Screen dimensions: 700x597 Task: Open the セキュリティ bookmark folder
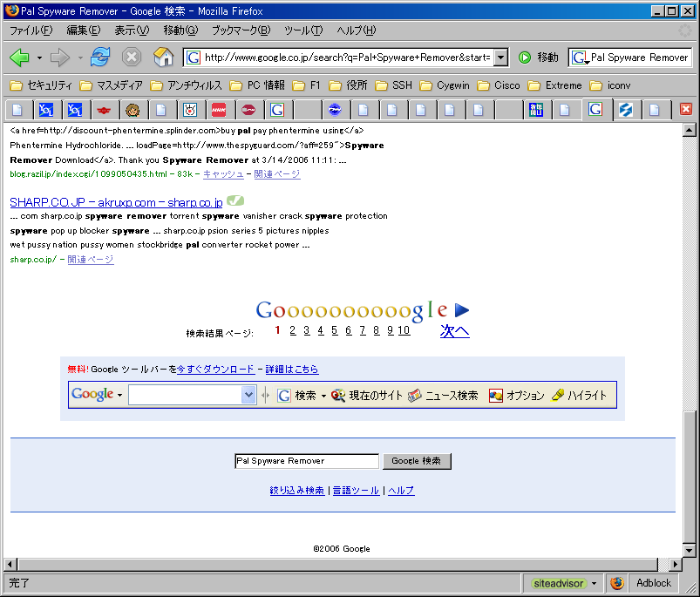click(41, 85)
